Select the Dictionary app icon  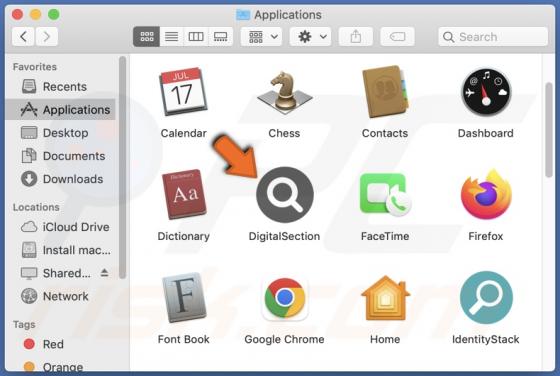coord(184,195)
